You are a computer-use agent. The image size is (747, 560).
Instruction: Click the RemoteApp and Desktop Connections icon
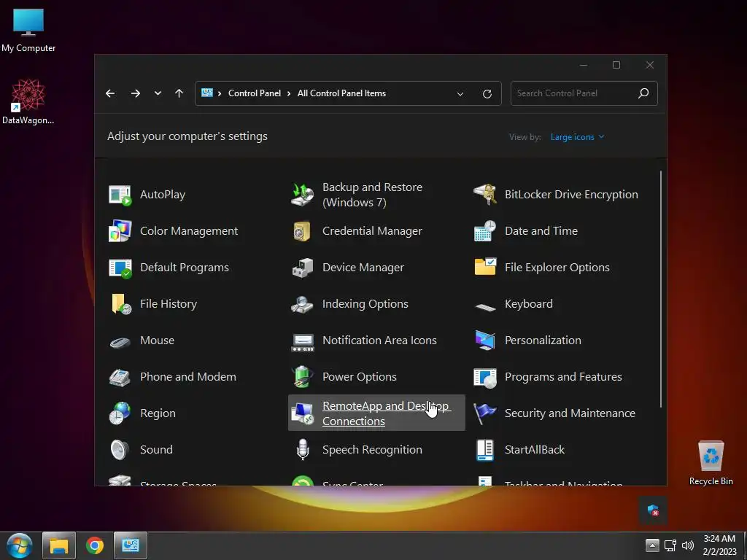coord(302,413)
